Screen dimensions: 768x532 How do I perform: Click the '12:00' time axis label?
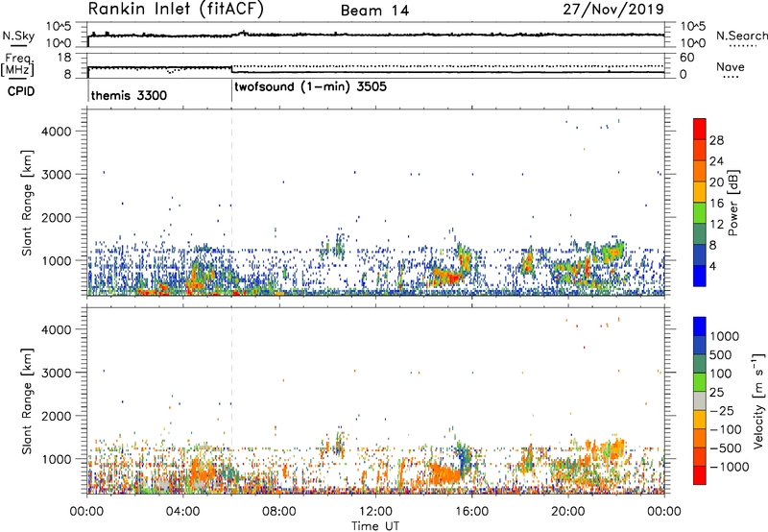pos(375,512)
